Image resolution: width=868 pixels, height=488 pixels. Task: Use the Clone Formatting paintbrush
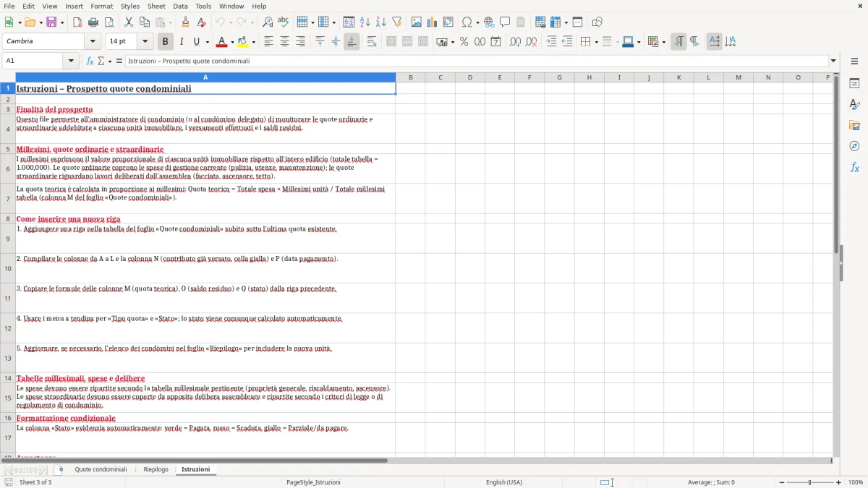tap(185, 22)
